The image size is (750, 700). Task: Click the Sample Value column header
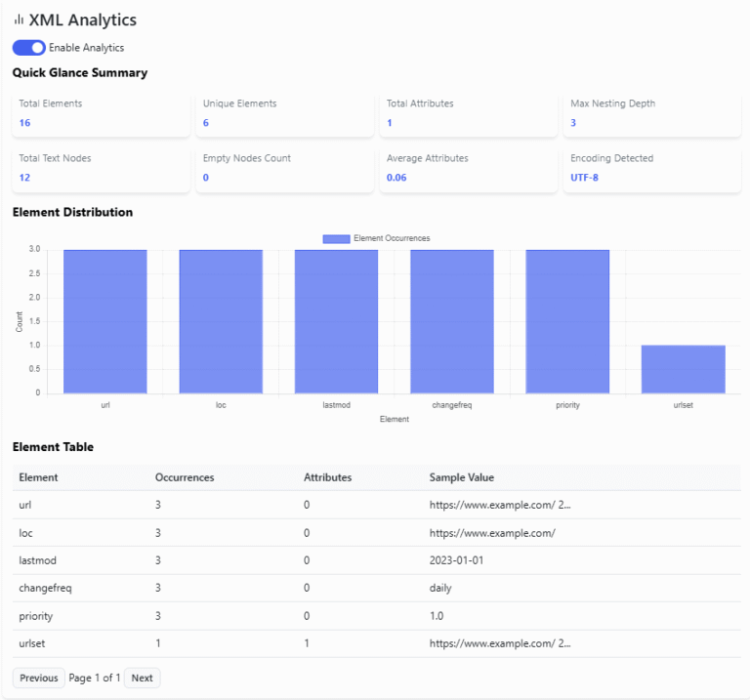click(462, 477)
